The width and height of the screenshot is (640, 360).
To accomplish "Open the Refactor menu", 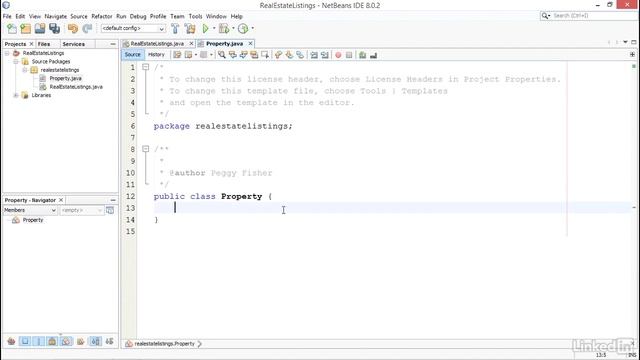I will [x=102, y=16].
